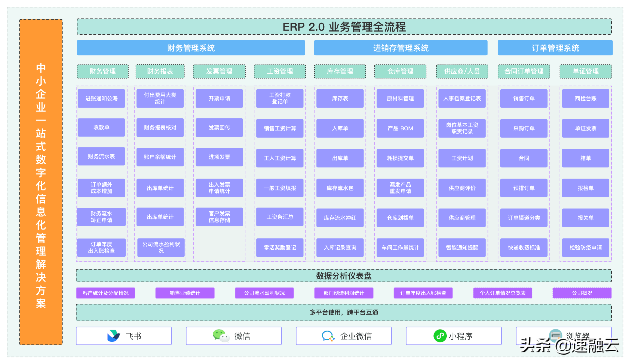
Task: Select the 原材料管理 module
Action: tap(400, 98)
